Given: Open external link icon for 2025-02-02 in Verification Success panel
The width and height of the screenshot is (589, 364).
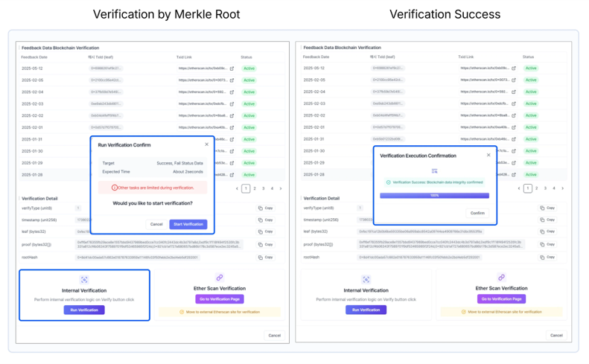Looking at the screenshot, I should (x=514, y=115).
